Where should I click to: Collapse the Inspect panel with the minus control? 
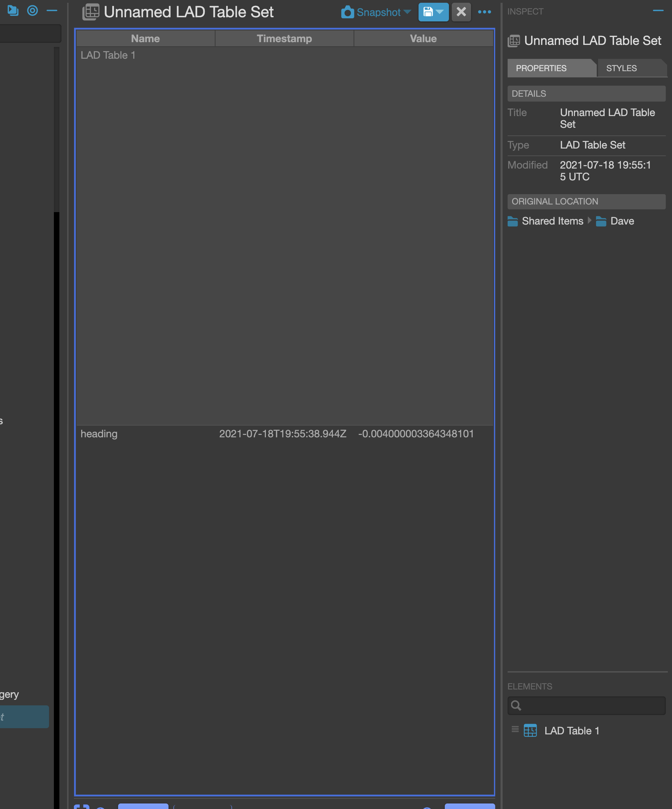point(658,11)
